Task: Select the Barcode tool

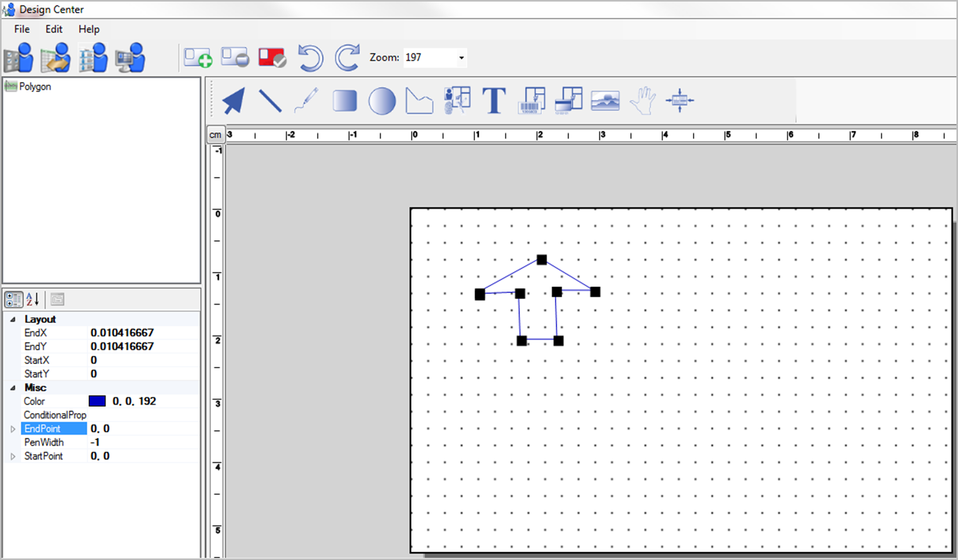Action: (531, 101)
